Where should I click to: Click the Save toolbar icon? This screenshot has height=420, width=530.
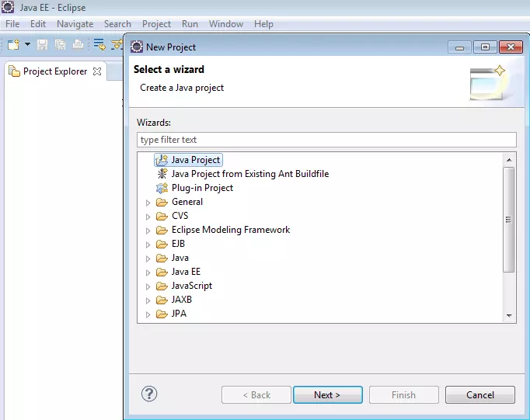click(x=42, y=44)
